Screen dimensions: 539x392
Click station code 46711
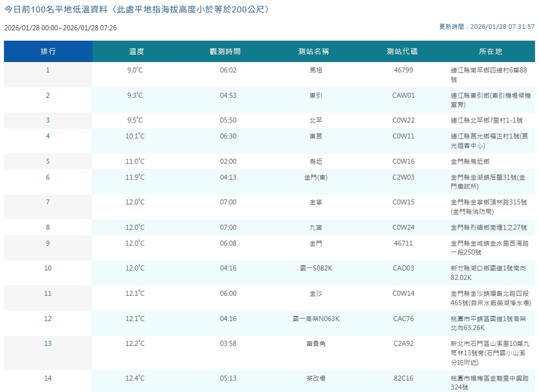click(403, 243)
